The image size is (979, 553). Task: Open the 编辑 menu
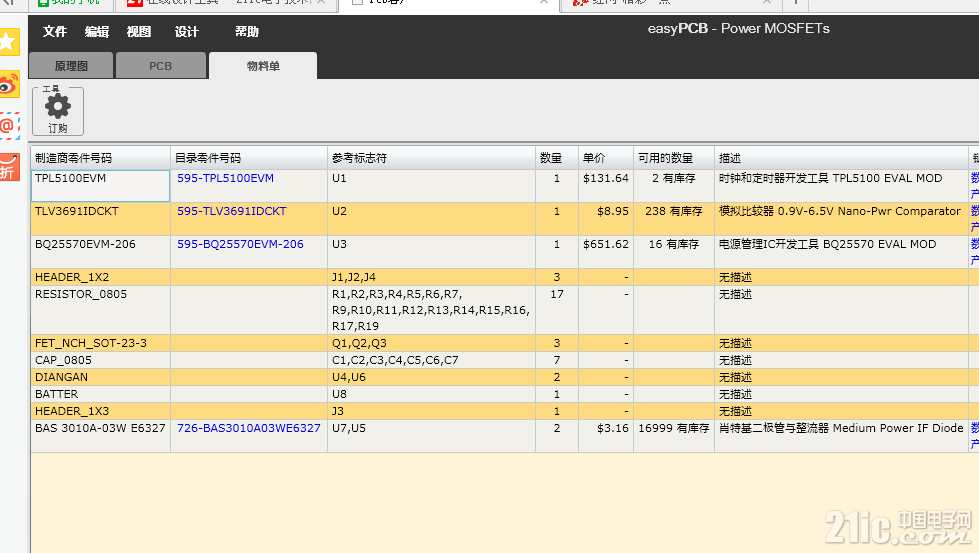tap(97, 32)
